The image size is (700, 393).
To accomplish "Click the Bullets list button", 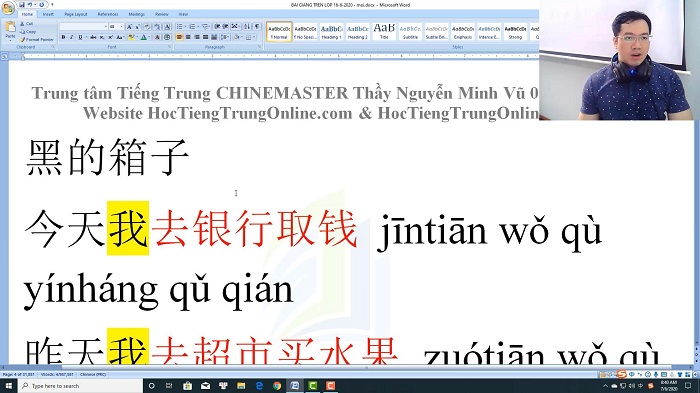I will coord(179,26).
